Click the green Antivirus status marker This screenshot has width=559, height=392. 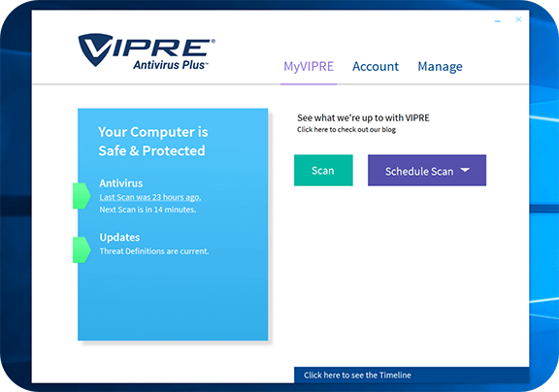pyautogui.click(x=82, y=196)
